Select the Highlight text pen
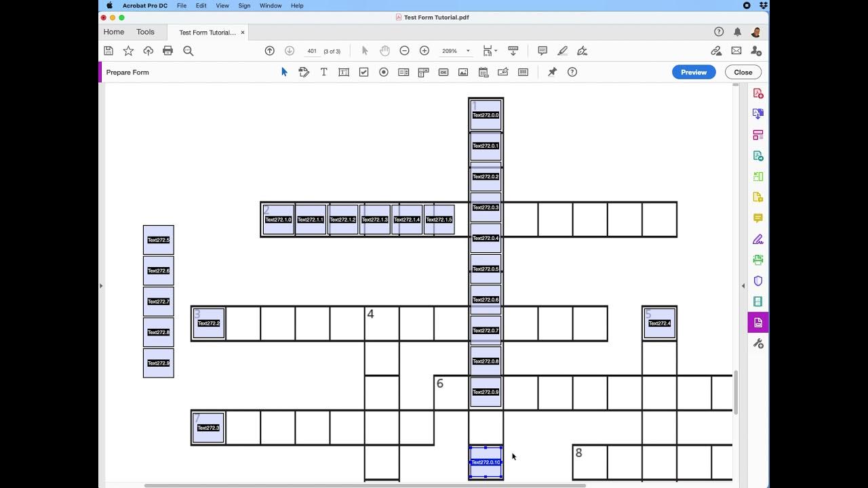868x488 pixels. [562, 51]
